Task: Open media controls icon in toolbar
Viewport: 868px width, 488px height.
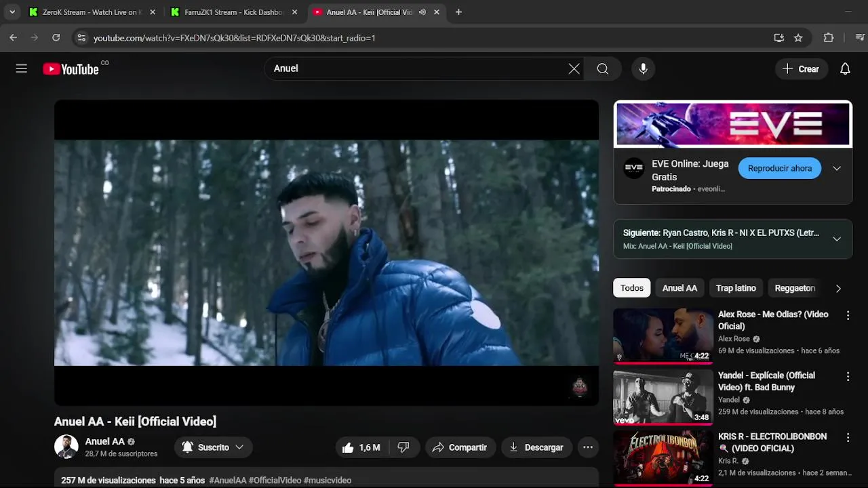Action: point(860,38)
